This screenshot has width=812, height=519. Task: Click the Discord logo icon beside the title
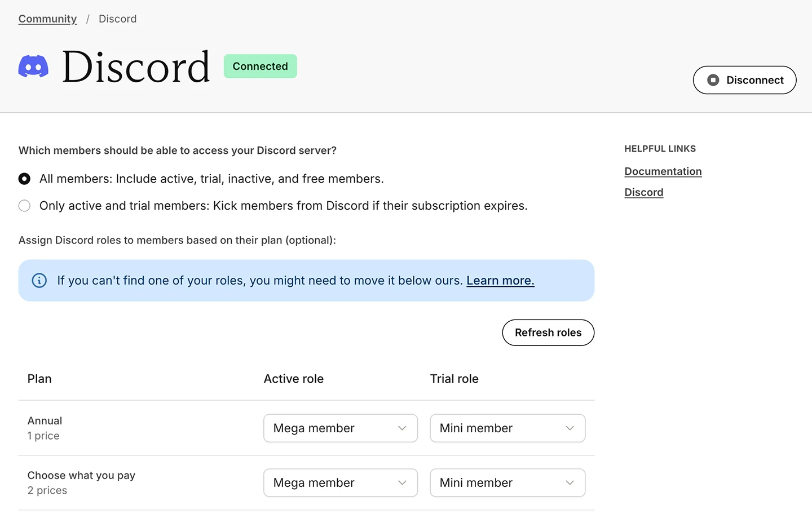[33, 66]
